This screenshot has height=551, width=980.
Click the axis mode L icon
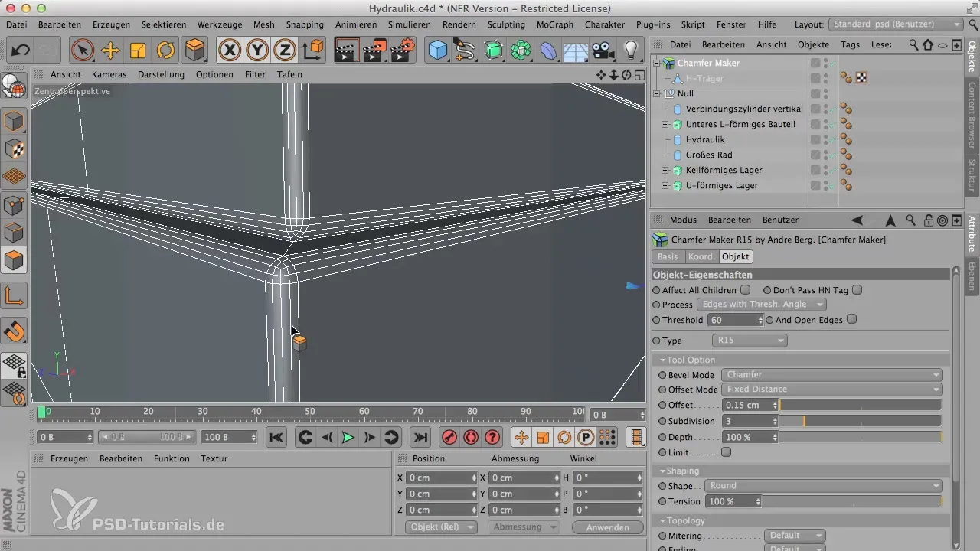tap(14, 296)
